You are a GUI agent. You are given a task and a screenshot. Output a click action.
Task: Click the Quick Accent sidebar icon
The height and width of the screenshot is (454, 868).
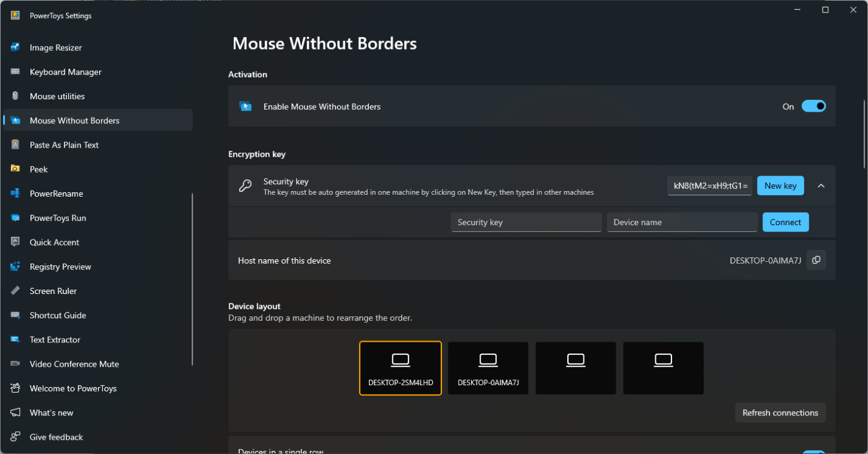click(x=15, y=242)
